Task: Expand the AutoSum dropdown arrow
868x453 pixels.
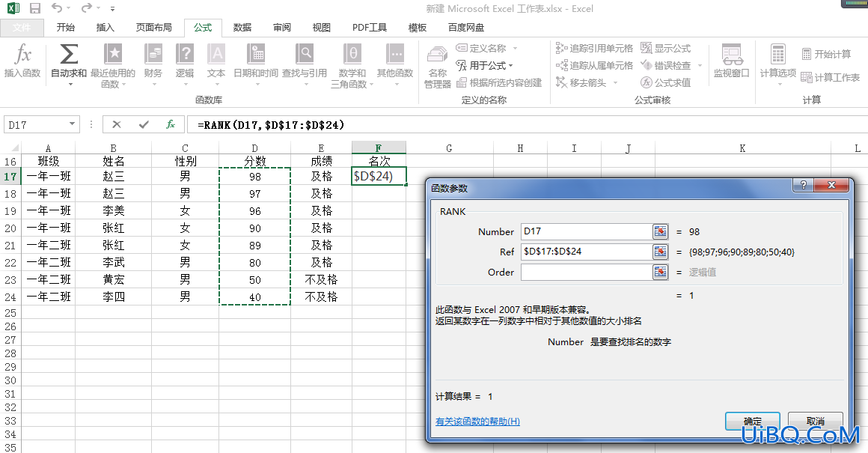Action: pos(70,84)
